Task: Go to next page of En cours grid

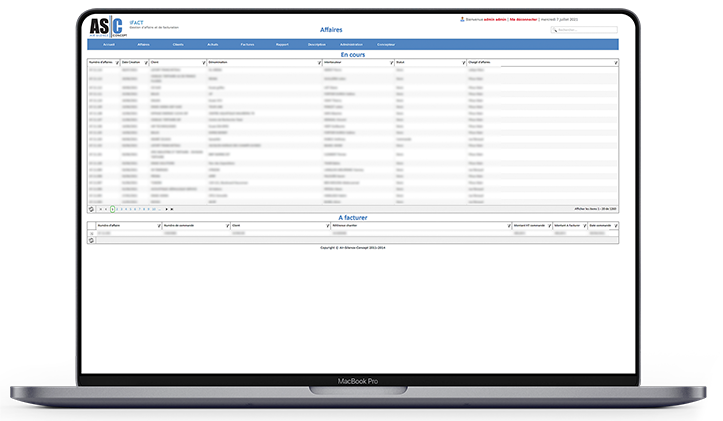Action: click(x=166, y=209)
